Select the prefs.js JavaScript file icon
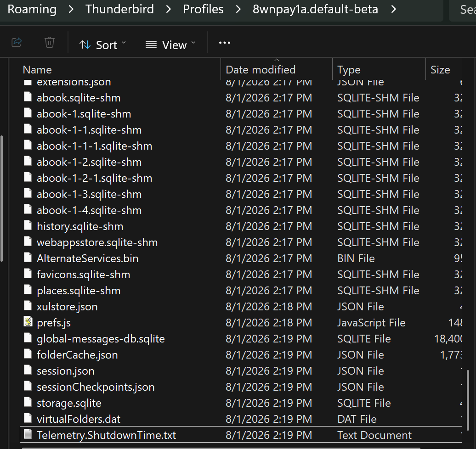The width and height of the screenshot is (476, 449). point(28,321)
